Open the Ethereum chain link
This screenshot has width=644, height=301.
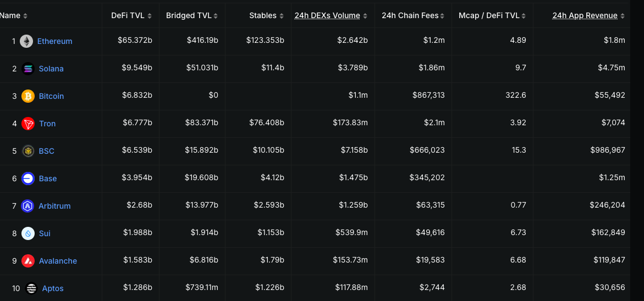click(54, 41)
